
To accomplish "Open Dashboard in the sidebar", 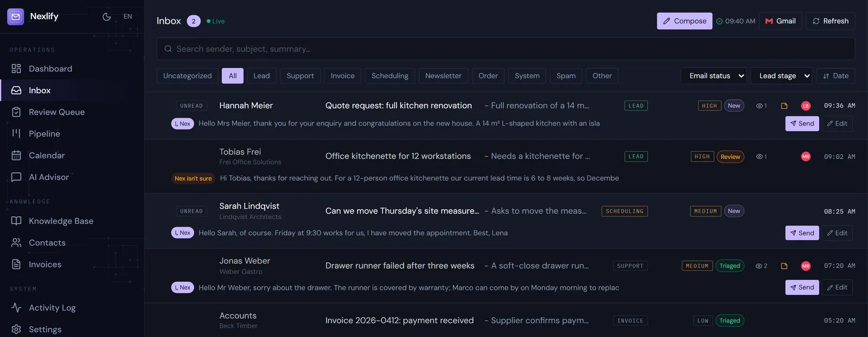I will pyautogui.click(x=72, y=69).
